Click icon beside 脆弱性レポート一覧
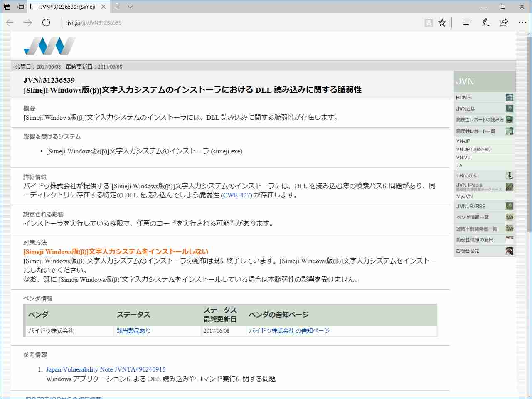This screenshot has height=399, width=532. (510, 131)
